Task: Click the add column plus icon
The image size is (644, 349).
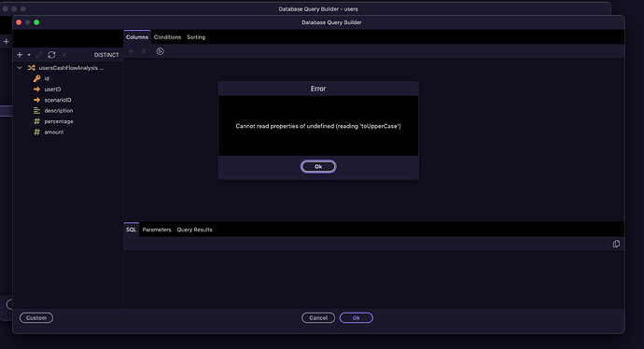Action: pyautogui.click(x=131, y=51)
